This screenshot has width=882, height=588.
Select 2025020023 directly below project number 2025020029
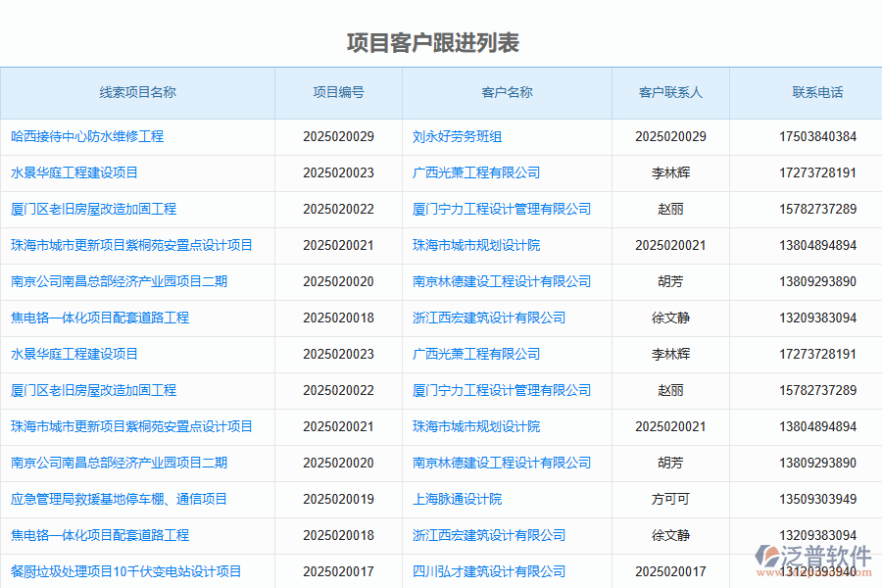point(339,172)
